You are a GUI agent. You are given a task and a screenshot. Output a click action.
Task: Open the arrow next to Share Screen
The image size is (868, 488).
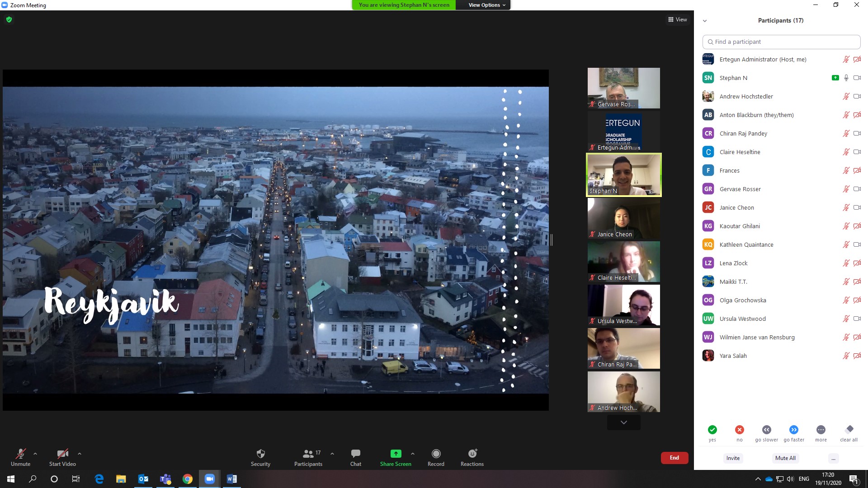[413, 454]
